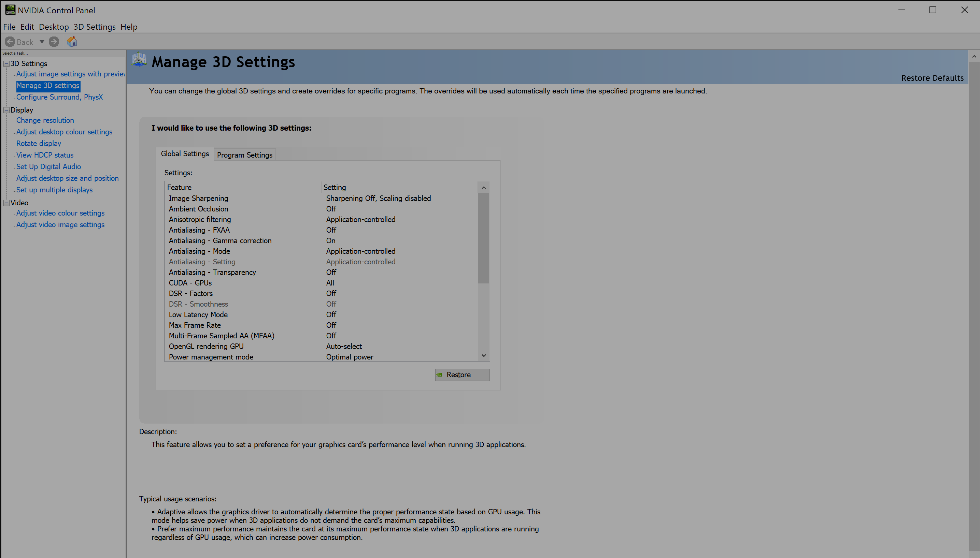Collapse the Video tree node
980x558 pixels.
(6, 203)
